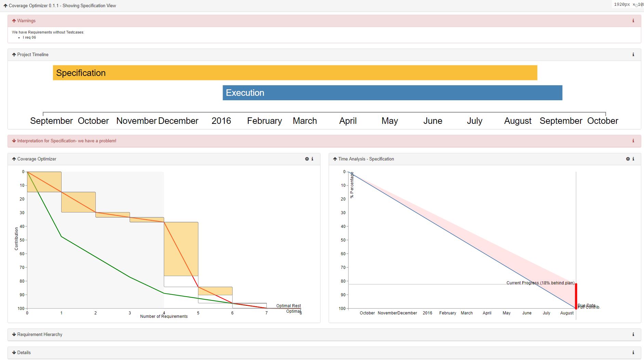Click the 'I req 06' warning item
The width and height of the screenshot is (644, 363).
[x=29, y=38]
